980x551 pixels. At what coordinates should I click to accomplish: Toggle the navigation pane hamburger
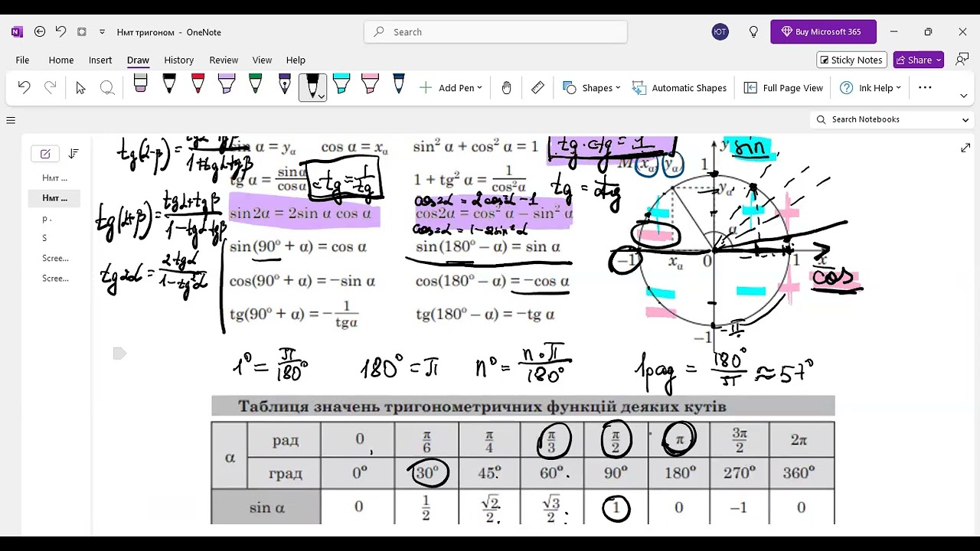click(11, 120)
